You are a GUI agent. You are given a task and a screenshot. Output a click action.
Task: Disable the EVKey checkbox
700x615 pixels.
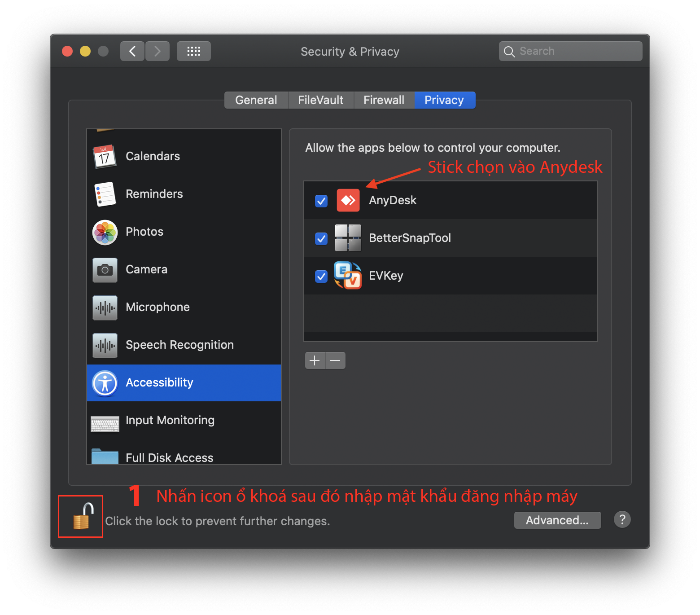(321, 276)
